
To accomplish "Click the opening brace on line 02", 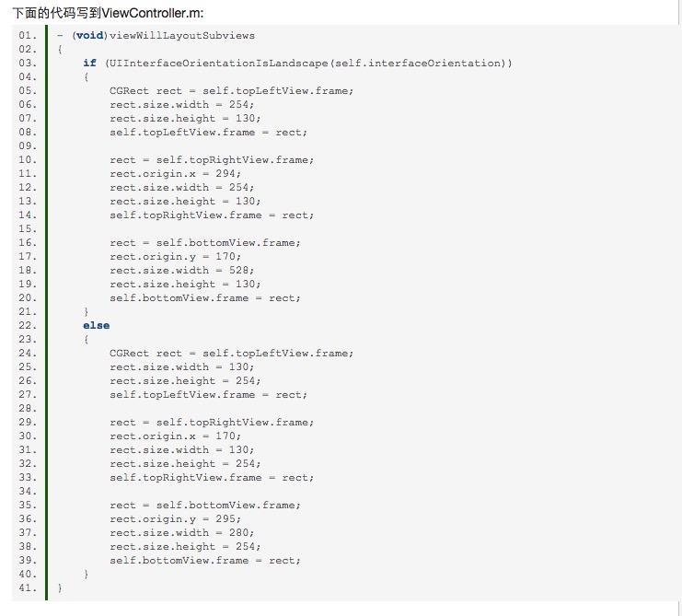I will click(60, 50).
